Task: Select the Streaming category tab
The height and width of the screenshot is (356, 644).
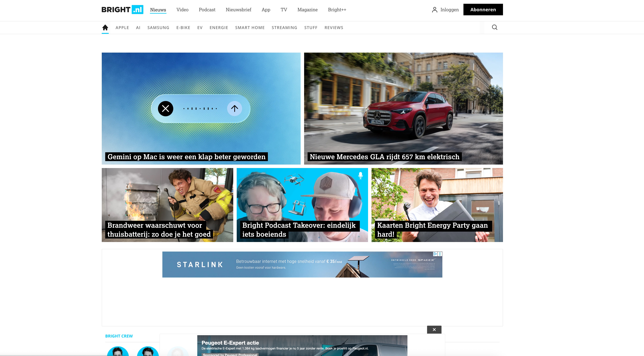Action: [284, 27]
